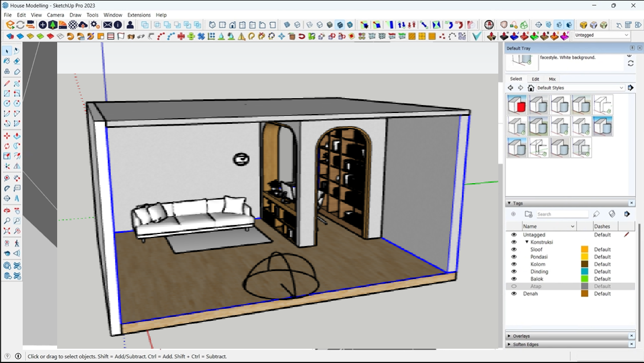
Task: Select the Select arrow tool
Action: click(x=7, y=51)
